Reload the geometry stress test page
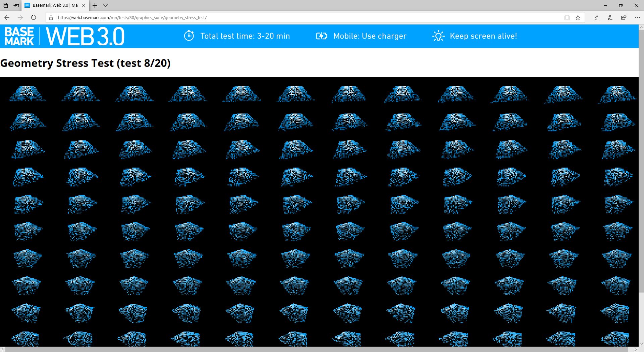The image size is (644, 352). (34, 17)
